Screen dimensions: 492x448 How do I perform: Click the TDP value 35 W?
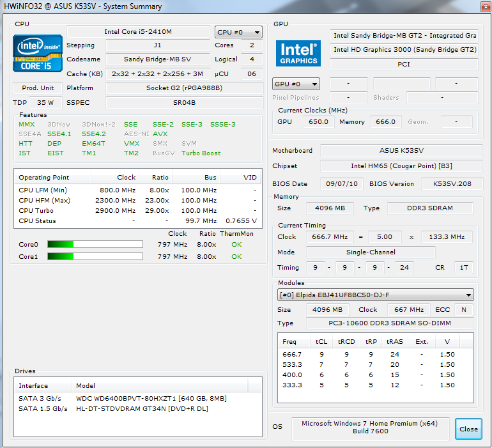pyautogui.click(x=45, y=103)
